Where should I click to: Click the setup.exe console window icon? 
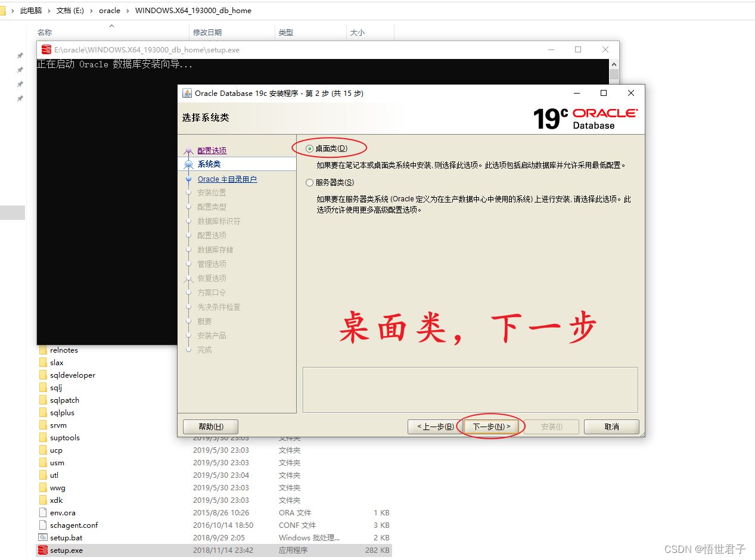pyautogui.click(x=46, y=50)
